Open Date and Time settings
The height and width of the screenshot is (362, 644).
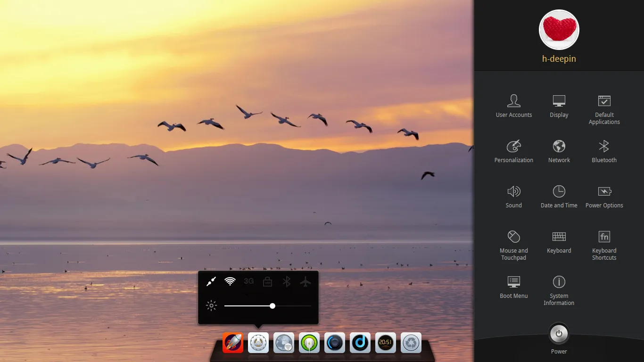pos(559,197)
